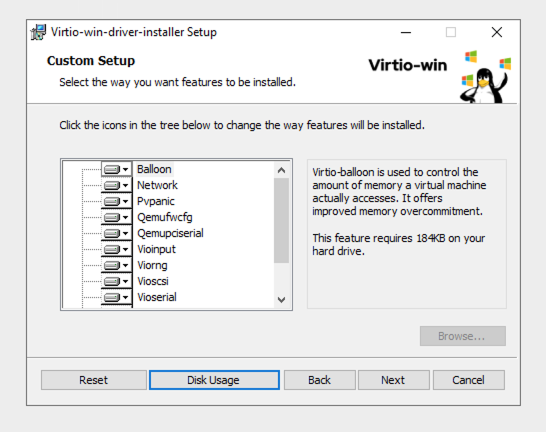Open the Vioscsi feature install-state dropdown
The height and width of the screenshot is (432, 546).
click(116, 281)
